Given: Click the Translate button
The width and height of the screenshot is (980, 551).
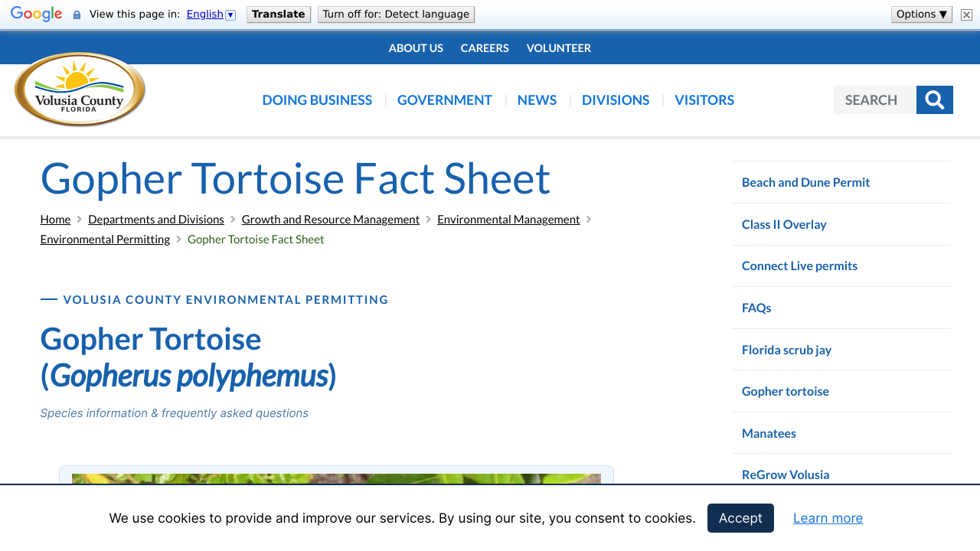Looking at the screenshot, I should [x=279, y=15].
